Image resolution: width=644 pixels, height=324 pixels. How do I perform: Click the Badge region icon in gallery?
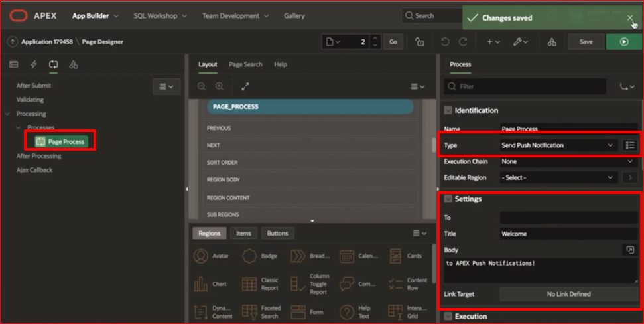pos(249,256)
